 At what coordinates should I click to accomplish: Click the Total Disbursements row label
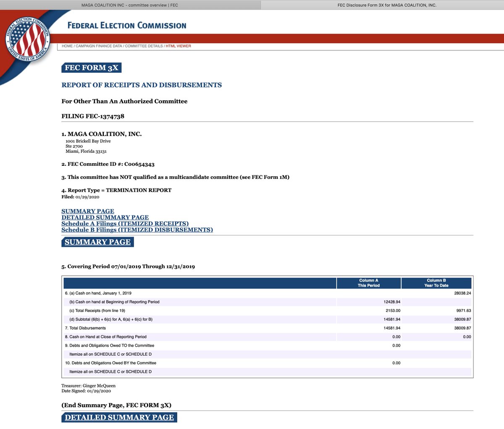(85, 328)
